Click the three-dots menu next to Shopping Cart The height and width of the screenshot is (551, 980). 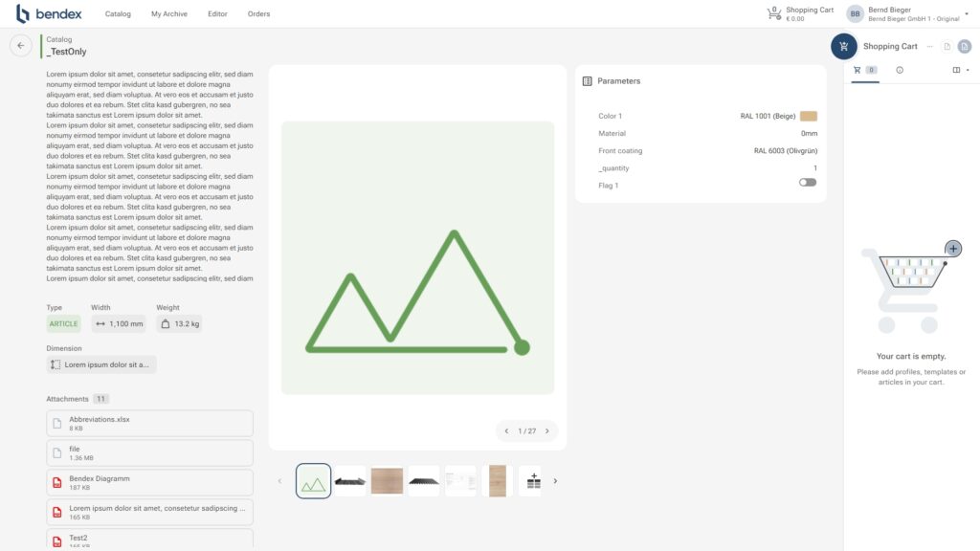929,46
